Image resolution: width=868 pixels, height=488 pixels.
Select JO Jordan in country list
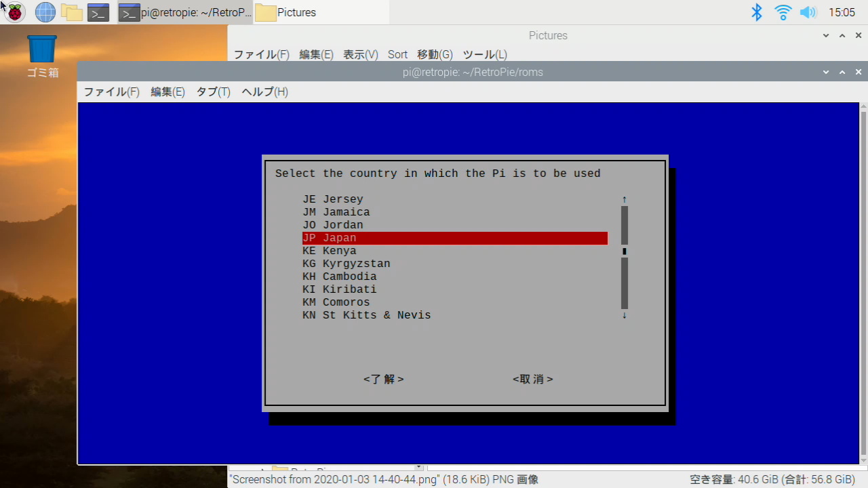[x=455, y=225]
